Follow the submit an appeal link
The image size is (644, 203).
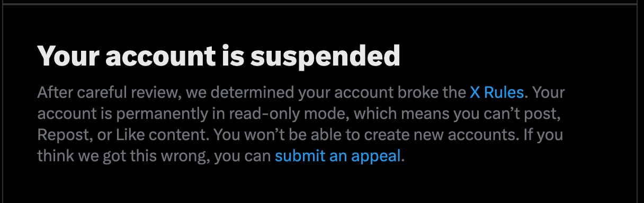tap(338, 156)
